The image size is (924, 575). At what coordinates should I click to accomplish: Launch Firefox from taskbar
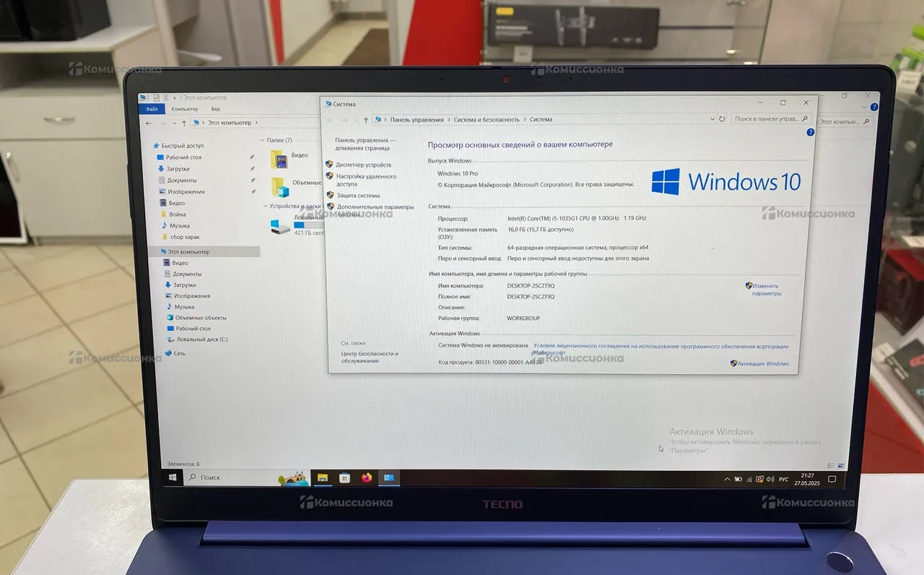[366, 477]
